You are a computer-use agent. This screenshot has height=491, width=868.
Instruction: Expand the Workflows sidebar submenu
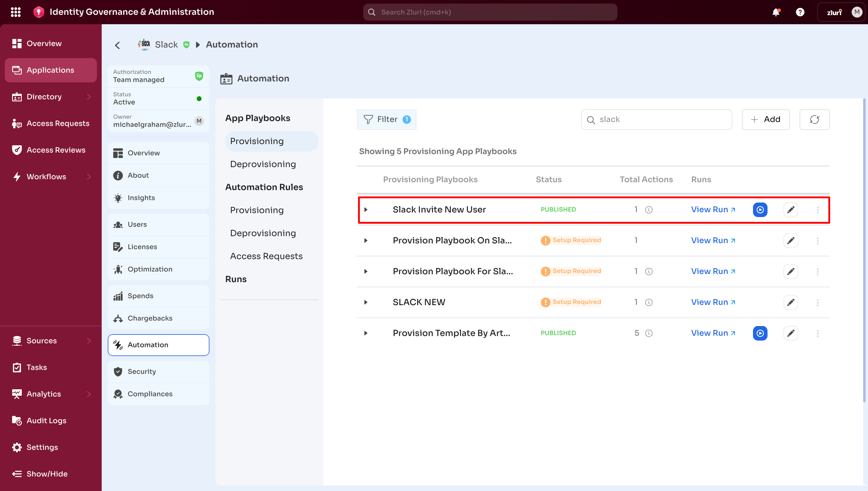coord(89,177)
